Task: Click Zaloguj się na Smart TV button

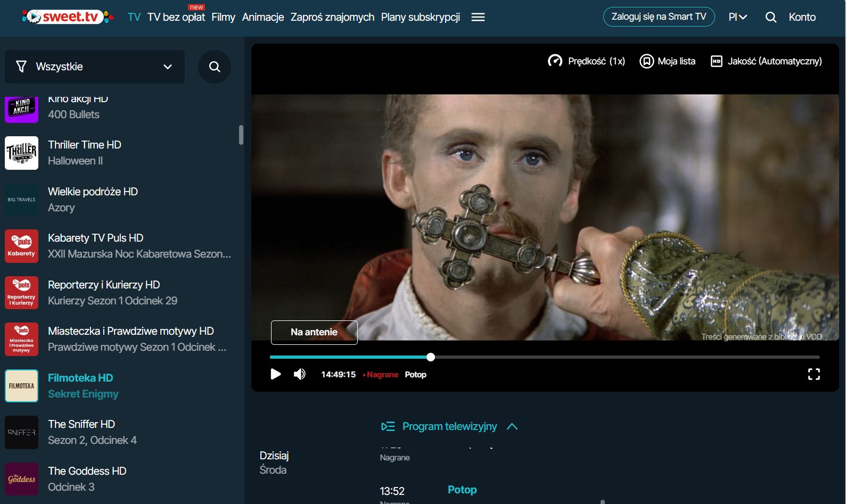Action: (x=659, y=16)
